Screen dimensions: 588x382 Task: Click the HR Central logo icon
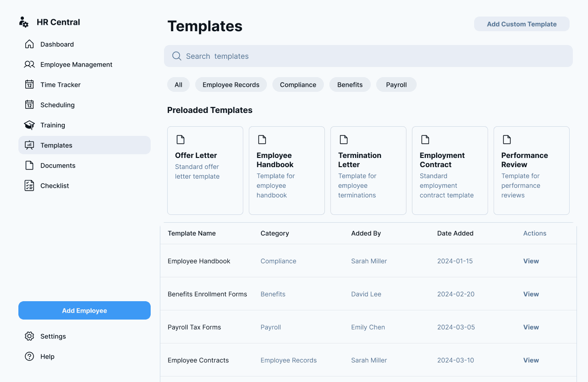pos(24,22)
